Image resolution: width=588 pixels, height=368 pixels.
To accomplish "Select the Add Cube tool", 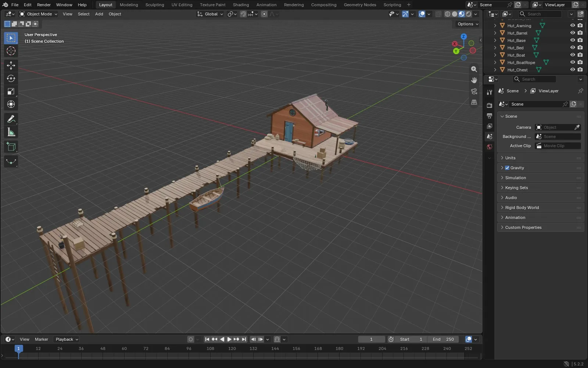I will (11, 147).
